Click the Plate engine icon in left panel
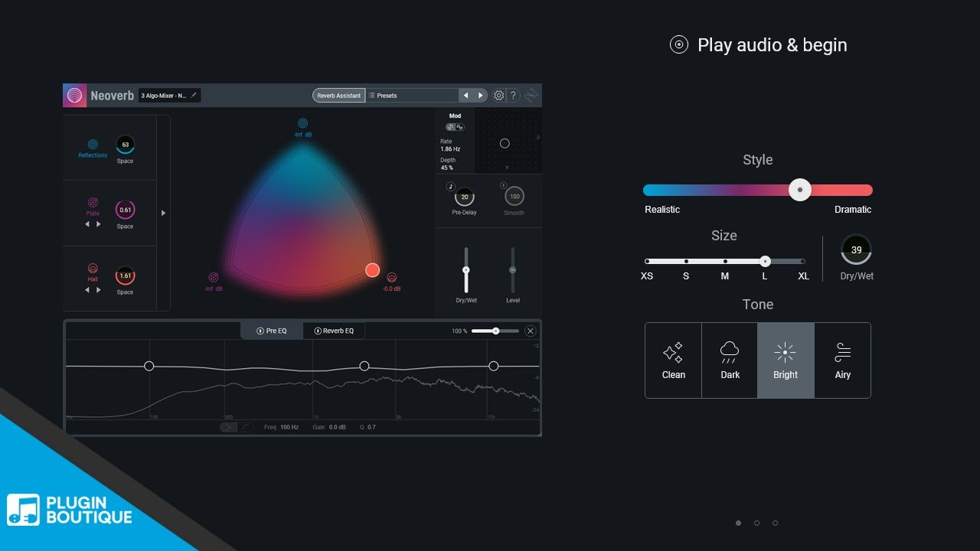The image size is (980, 551). 93,203
